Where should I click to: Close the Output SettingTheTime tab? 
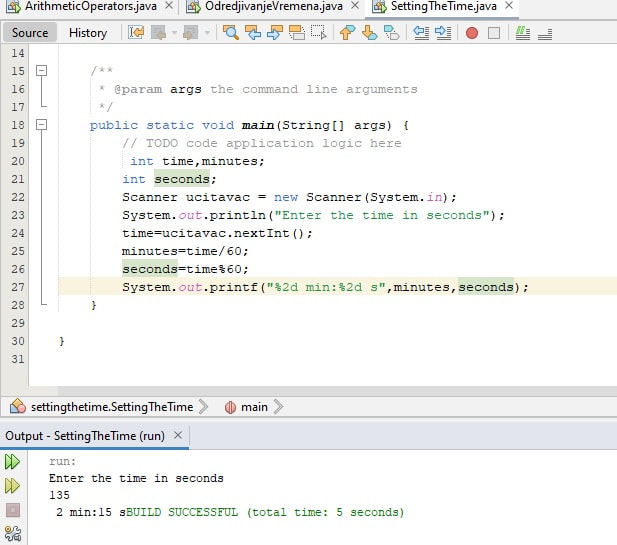[178, 435]
